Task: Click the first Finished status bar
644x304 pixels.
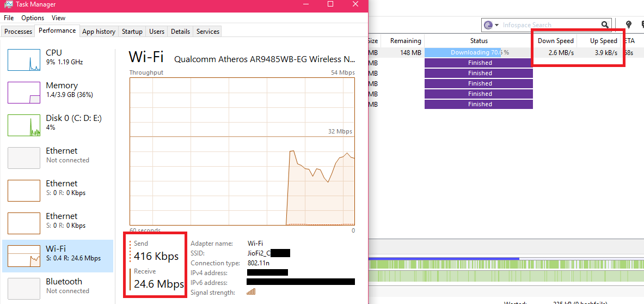Action: pos(479,63)
